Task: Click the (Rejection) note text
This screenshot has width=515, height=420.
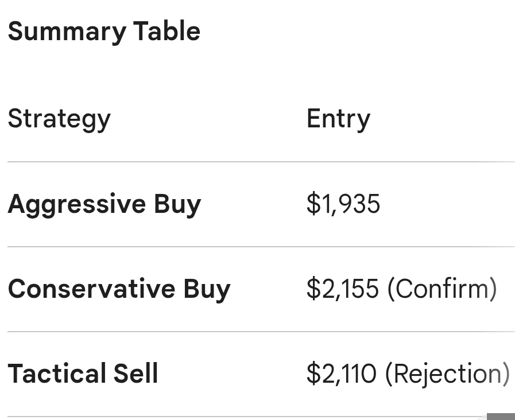Action: 447,374
